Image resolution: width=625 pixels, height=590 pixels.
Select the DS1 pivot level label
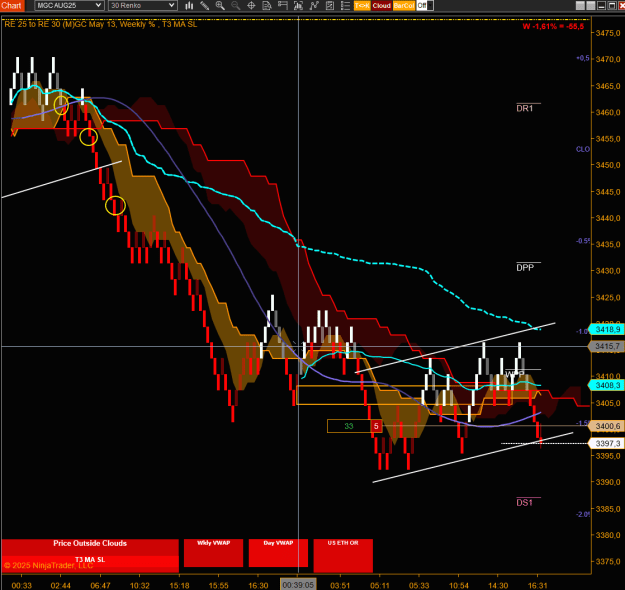pyautogui.click(x=525, y=503)
